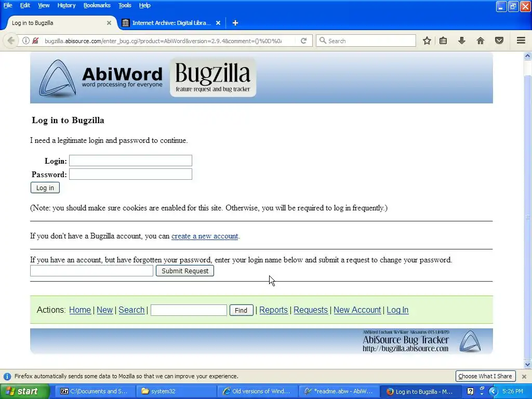Click the Windows start button

coord(24,391)
